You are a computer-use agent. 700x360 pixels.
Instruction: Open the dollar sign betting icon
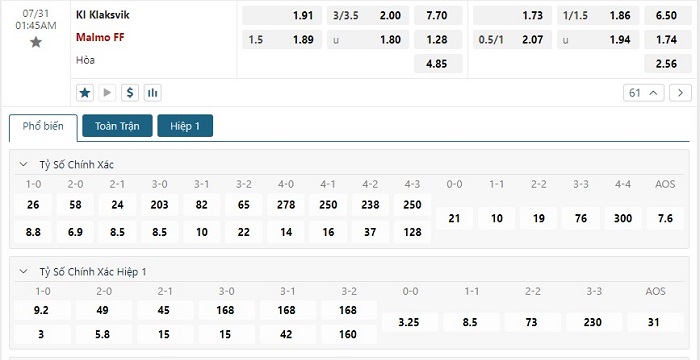(x=130, y=93)
